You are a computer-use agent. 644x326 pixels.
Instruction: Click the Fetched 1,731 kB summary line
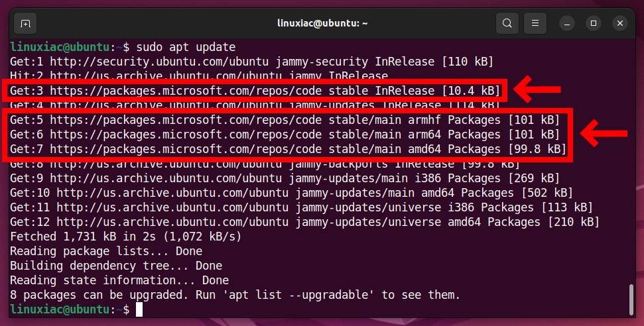[x=125, y=237]
